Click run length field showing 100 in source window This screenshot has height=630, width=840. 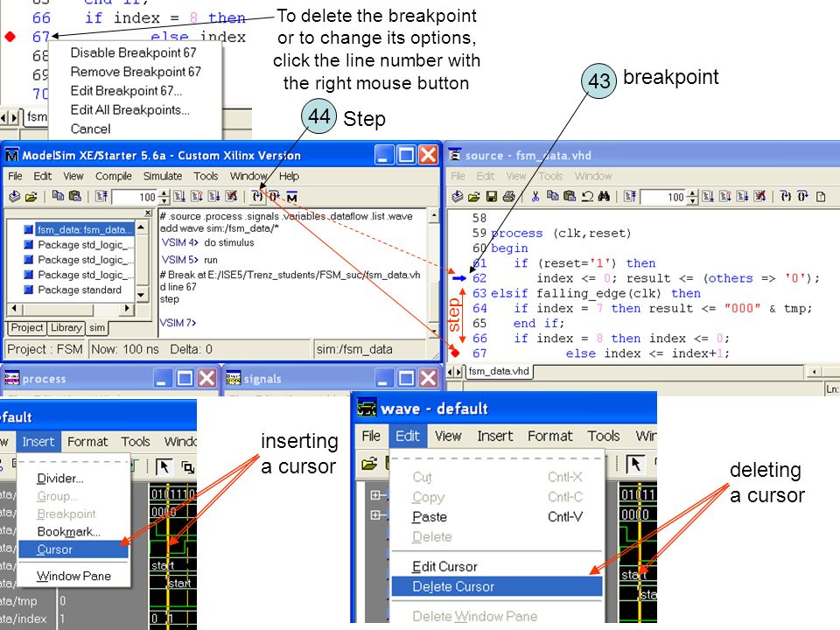[x=664, y=197]
